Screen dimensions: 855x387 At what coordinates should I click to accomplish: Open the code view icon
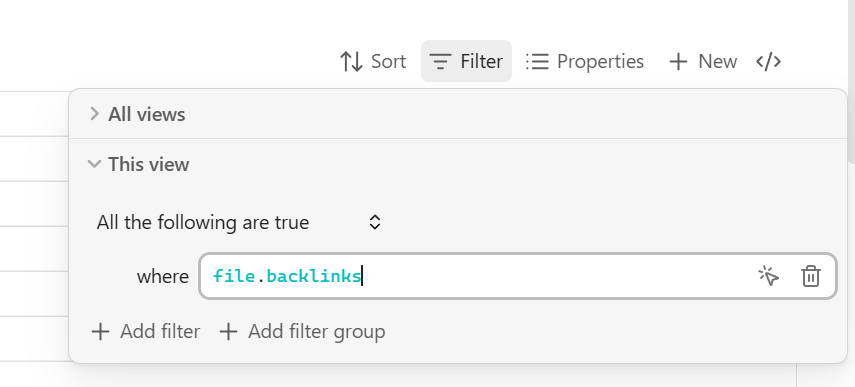pos(768,61)
